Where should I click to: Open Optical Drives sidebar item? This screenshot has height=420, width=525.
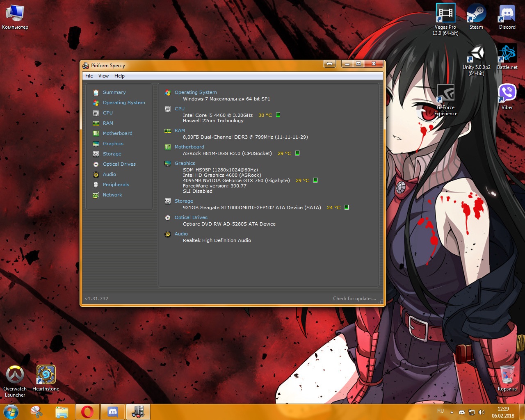tap(119, 164)
